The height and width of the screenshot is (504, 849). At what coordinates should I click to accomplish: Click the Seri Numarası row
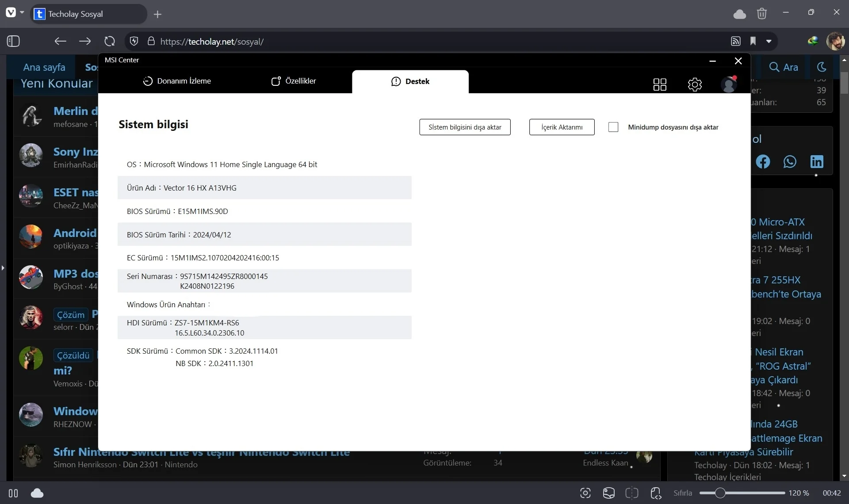pos(264,281)
